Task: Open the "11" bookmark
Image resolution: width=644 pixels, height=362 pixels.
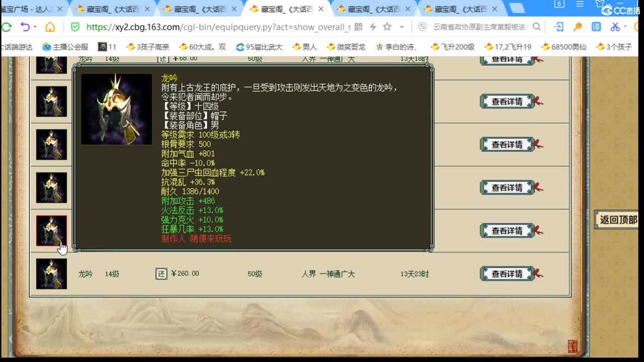Action: (x=107, y=47)
